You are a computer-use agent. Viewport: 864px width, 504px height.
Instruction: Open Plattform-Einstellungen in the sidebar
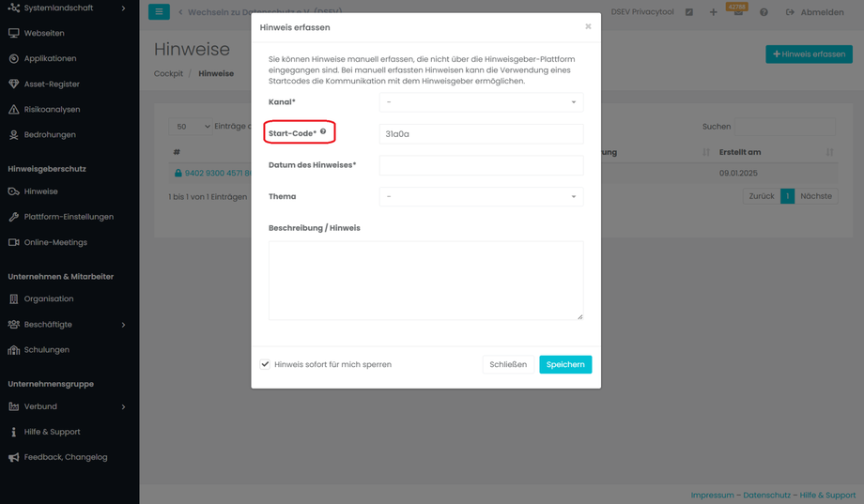point(69,217)
